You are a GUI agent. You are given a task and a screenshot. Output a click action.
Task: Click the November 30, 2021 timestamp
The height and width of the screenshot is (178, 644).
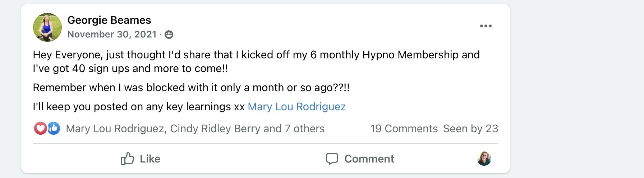(112, 34)
